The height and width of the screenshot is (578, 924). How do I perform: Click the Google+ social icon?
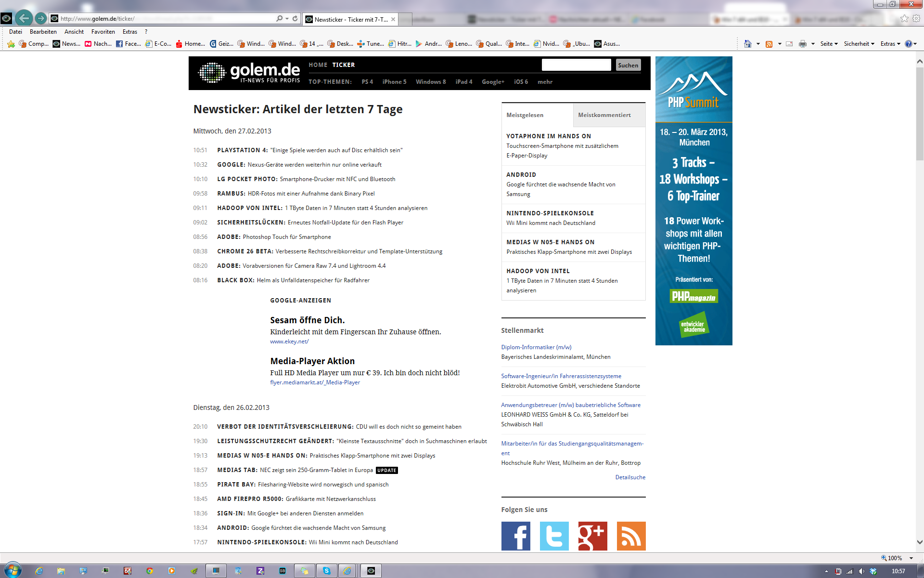(x=592, y=536)
